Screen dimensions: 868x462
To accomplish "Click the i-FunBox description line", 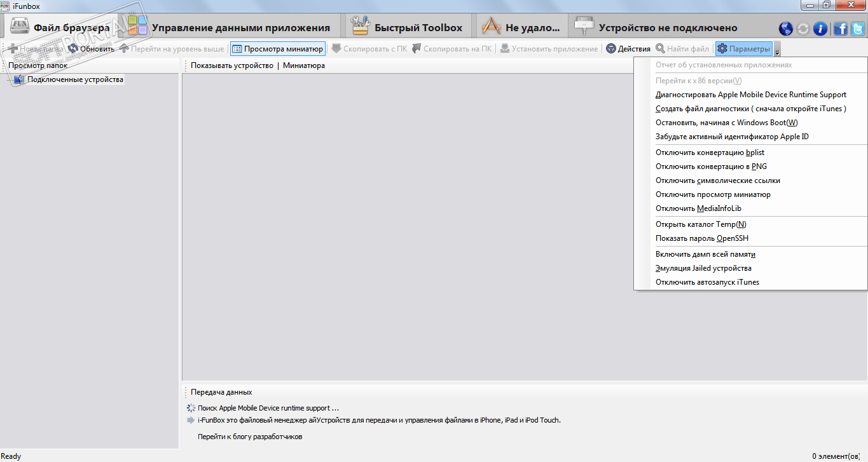I will (379, 420).
